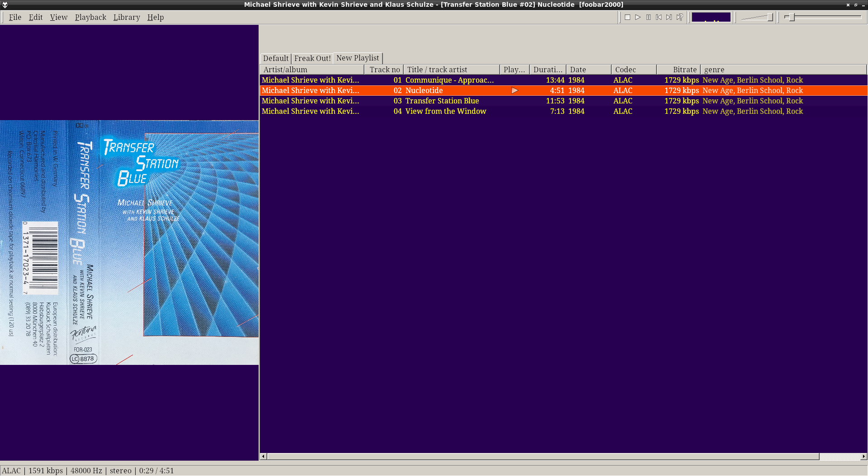Sort by the Date column header
Screen dimensions: 868x476
(589, 70)
